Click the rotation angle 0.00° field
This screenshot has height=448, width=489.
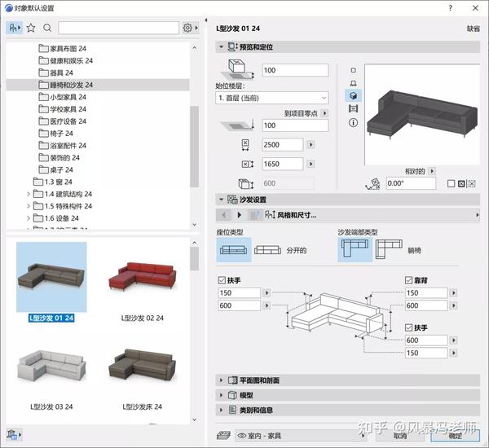point(411,183)
